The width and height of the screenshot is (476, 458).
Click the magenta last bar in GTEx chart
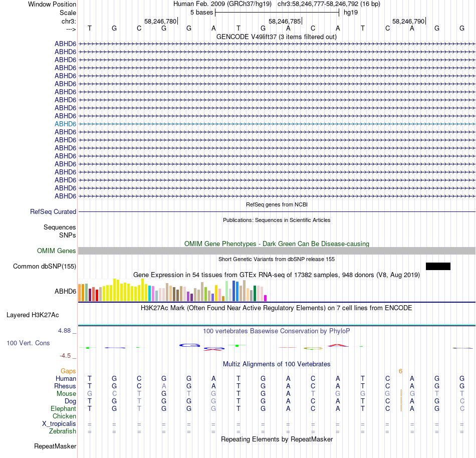coord(265,298)
